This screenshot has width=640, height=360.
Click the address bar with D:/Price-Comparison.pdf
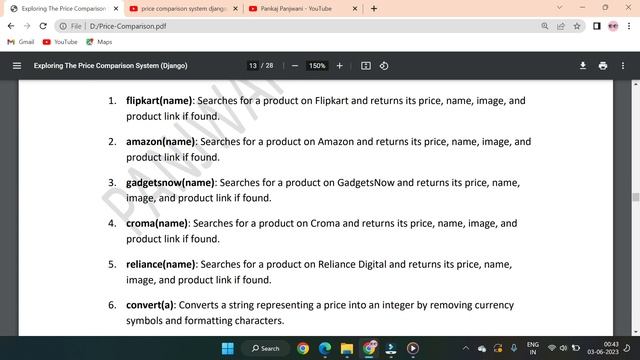click(x=302, y=26)
